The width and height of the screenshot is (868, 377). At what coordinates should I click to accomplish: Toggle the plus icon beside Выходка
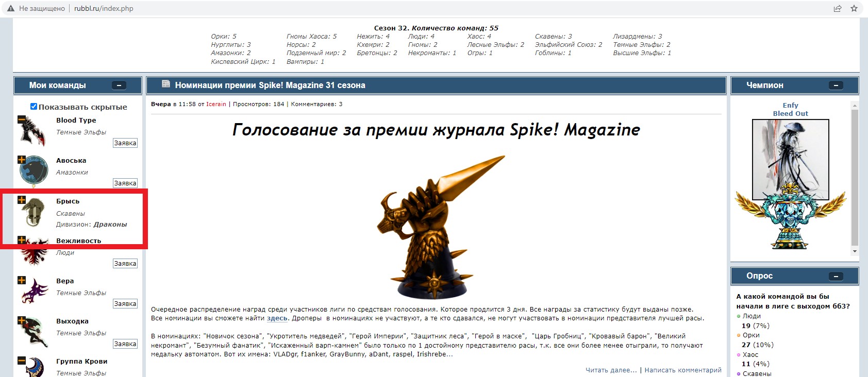[22, 320]
